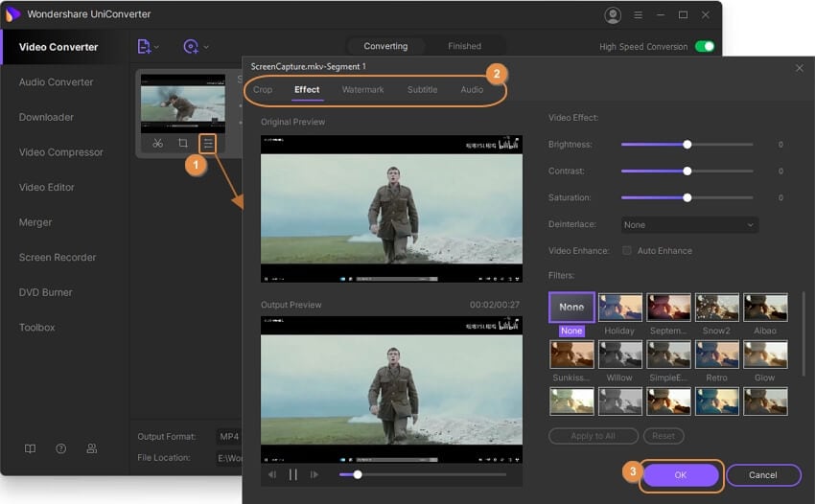Select the Glow filter thumbnail
The width and height of the screenshot is (815, 504).
tap(765, 355)
